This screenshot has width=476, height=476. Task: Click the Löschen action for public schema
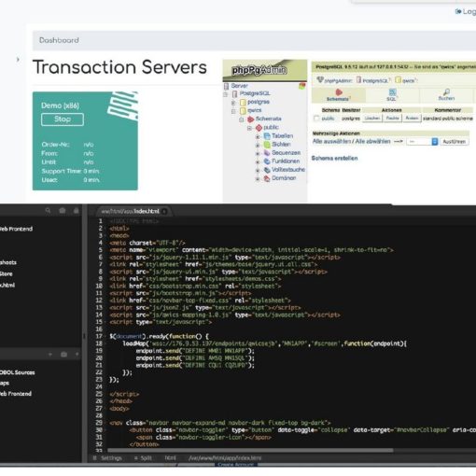(x=372, y=119)
